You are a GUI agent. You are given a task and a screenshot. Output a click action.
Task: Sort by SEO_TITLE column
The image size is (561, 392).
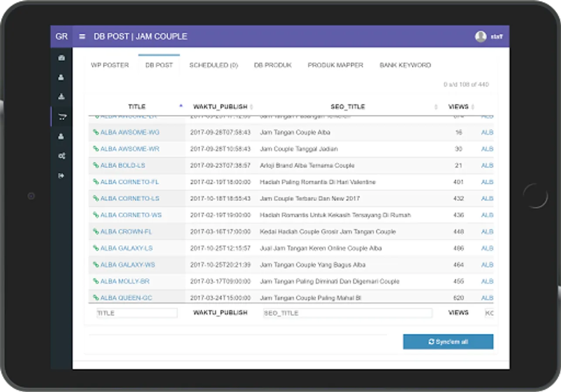click(x=347, y=107)
